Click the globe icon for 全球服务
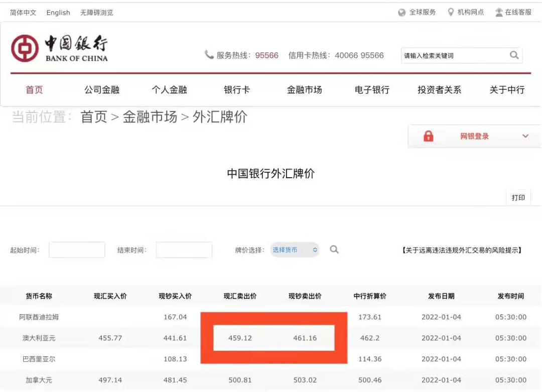 tap(401, 13)
